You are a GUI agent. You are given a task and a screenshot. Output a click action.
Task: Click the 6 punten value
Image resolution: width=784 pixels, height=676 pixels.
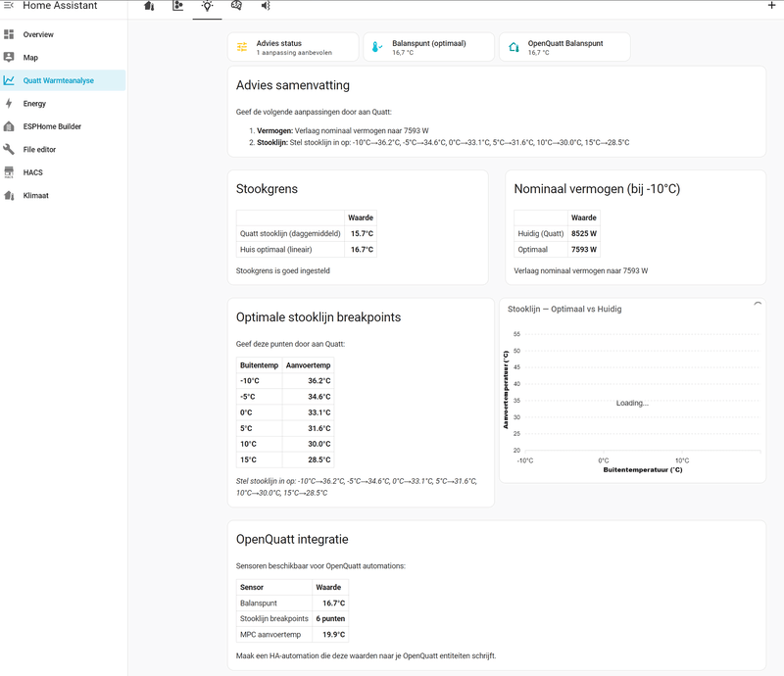pos(330,618)
